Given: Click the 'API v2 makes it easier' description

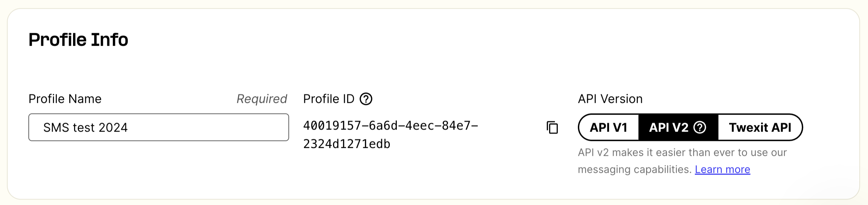Looking at the screenshot, I should pos(682,152).
